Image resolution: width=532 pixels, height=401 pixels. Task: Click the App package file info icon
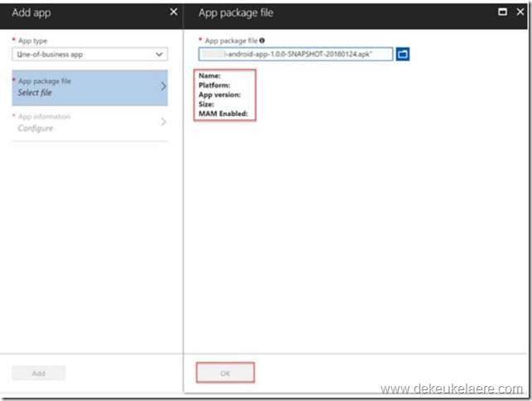coord(262,41)
